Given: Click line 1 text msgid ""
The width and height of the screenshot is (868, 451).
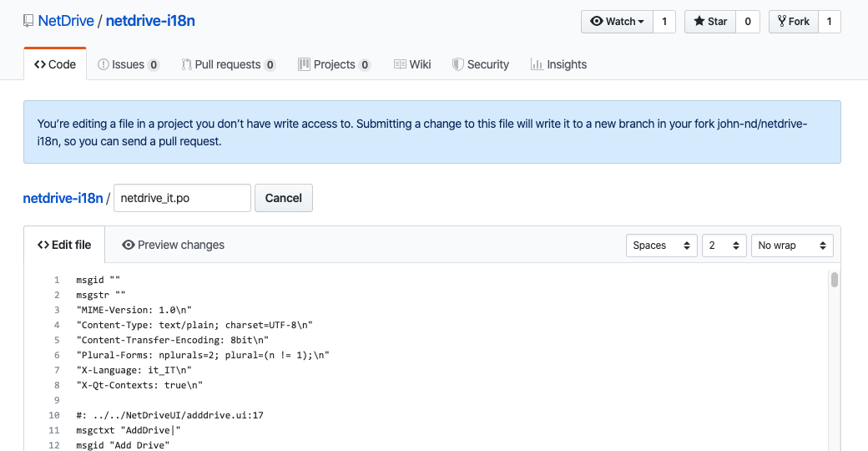Looking at the screenshot, I should pos(98,280).
